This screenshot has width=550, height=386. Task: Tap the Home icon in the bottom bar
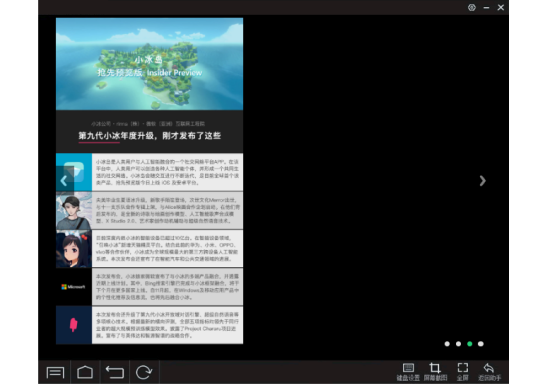pyautogui.click(x=85, y=372)
